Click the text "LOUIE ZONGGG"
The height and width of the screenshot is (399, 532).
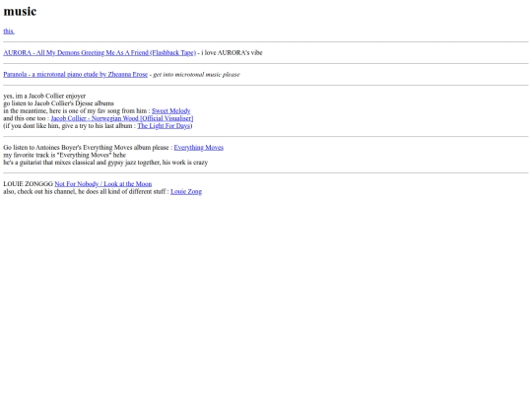click(29, 184)
